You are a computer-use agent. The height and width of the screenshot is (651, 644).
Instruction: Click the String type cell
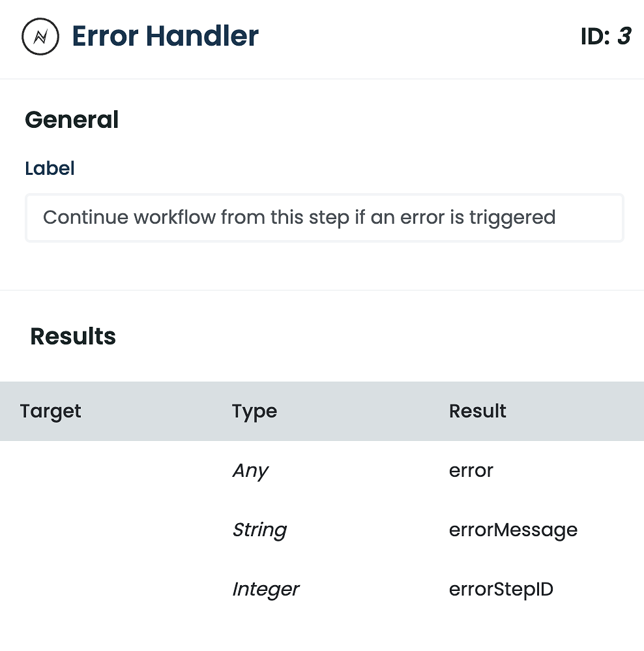point(259,530)
